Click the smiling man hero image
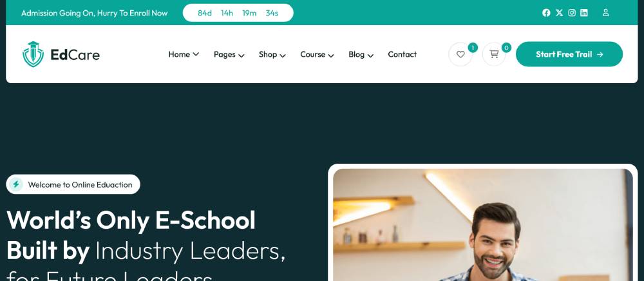 point(482,225)
